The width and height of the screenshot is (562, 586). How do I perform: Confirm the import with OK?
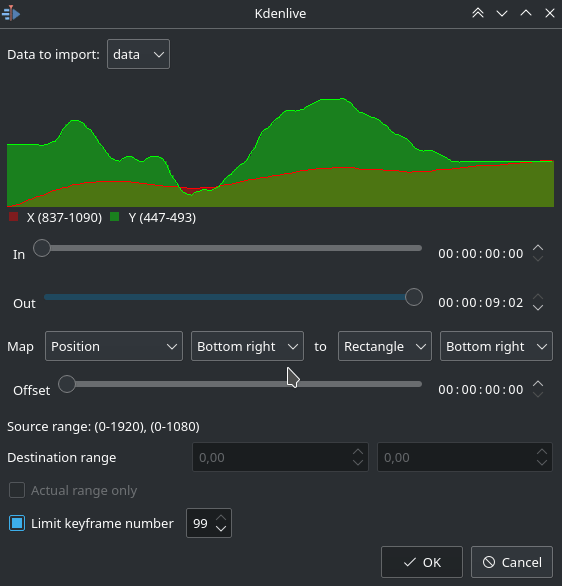click(422, 562)
